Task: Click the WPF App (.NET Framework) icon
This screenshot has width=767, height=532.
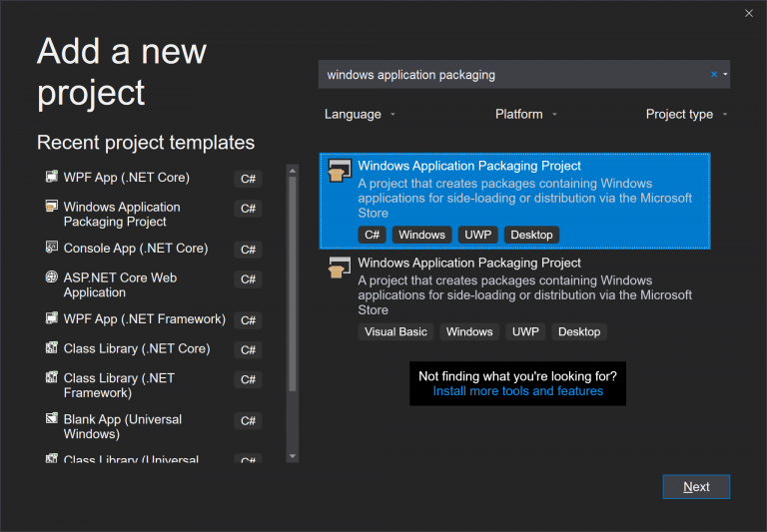Action: click(x=51, y=317)
